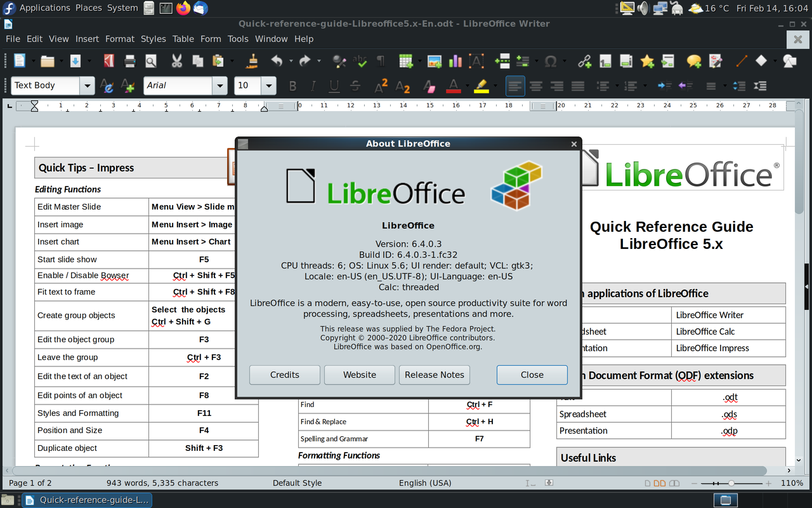
Task: Open the paragraph style dropdown showing Text Body
Action: [87, 86]
